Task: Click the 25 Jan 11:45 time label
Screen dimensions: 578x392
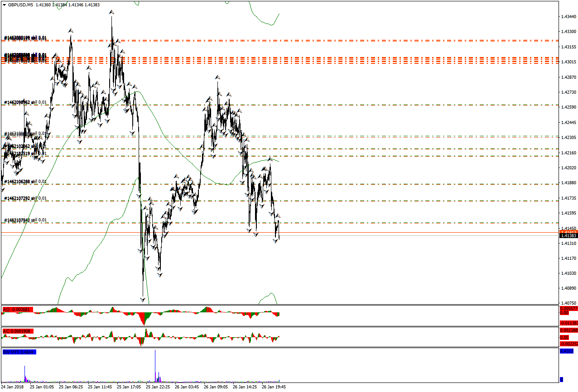Action: pyautogui.click(x=100, y=387)
